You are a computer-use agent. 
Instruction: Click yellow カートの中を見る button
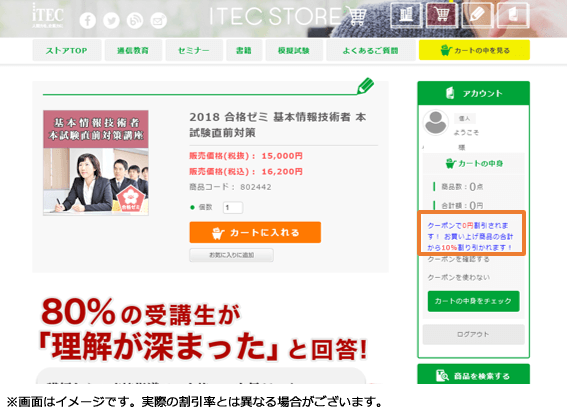click(474, 50)
